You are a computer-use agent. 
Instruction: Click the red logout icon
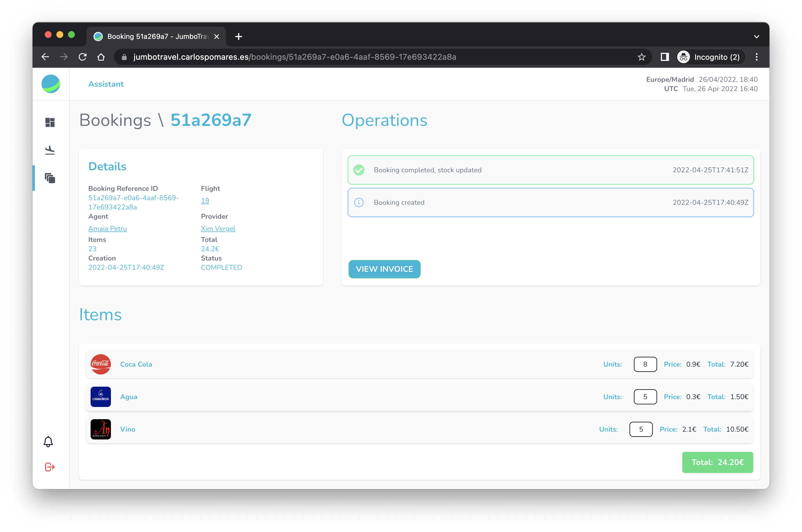50,467
